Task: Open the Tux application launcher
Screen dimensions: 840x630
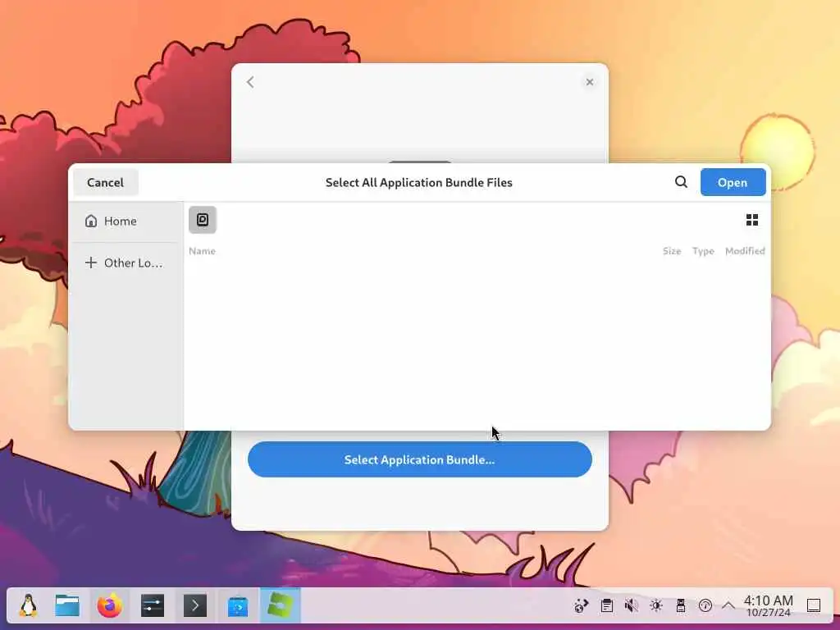Action: coord(28,606)
